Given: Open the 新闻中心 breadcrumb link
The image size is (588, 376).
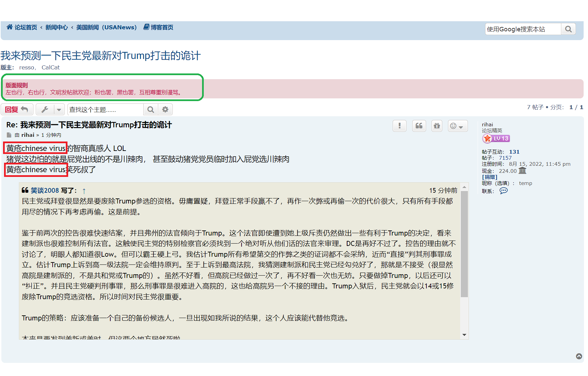Looking at the screenshot, I should point(57,27).
